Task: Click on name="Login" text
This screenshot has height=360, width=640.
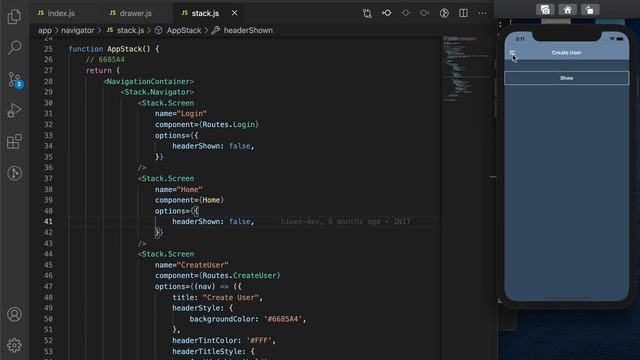Action: click(x=181, y=113)
